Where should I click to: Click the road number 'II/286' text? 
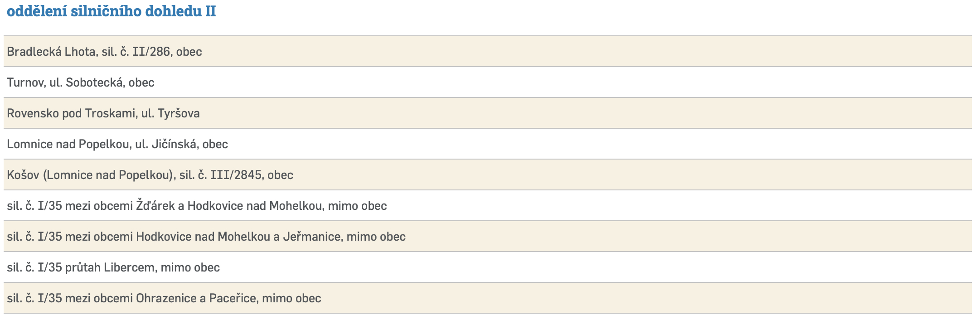[151, 52]
